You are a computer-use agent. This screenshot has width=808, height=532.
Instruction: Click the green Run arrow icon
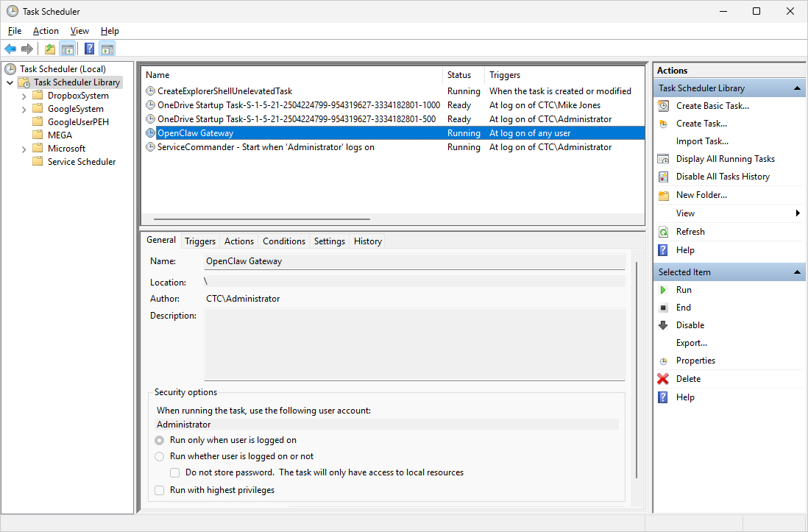point(663,290)
